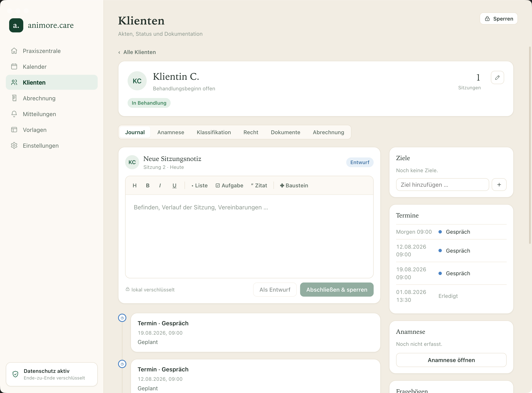Open the Kalender calendar icon
532x393 pixels.
tap(14, 67)
